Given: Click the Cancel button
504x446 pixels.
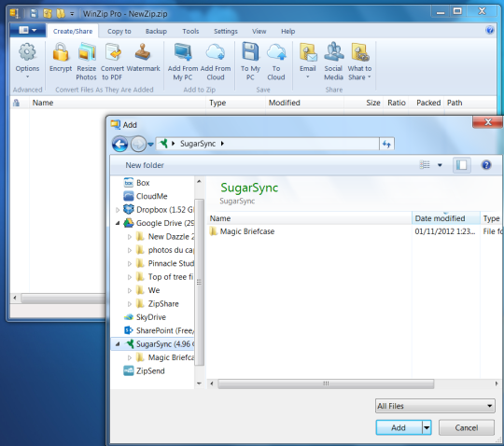Looking at the screenshot, I should pos(467,427).
